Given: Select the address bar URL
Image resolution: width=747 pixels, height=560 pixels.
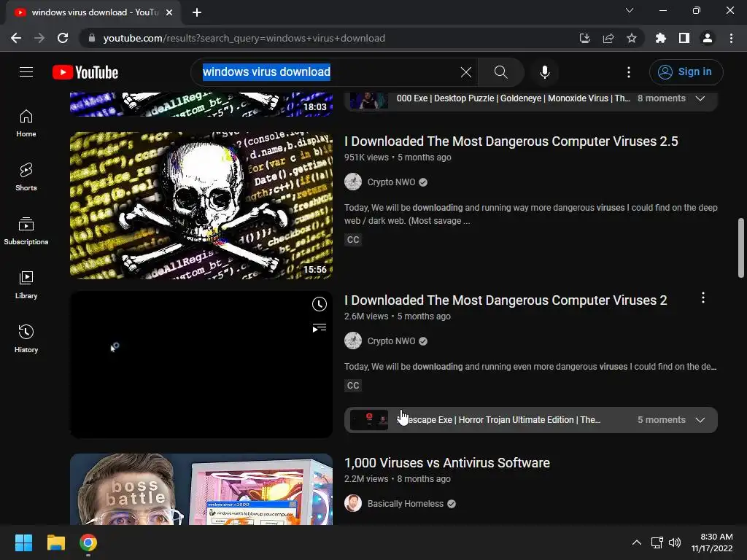Looking at the screenshot, I should [244, 38].
